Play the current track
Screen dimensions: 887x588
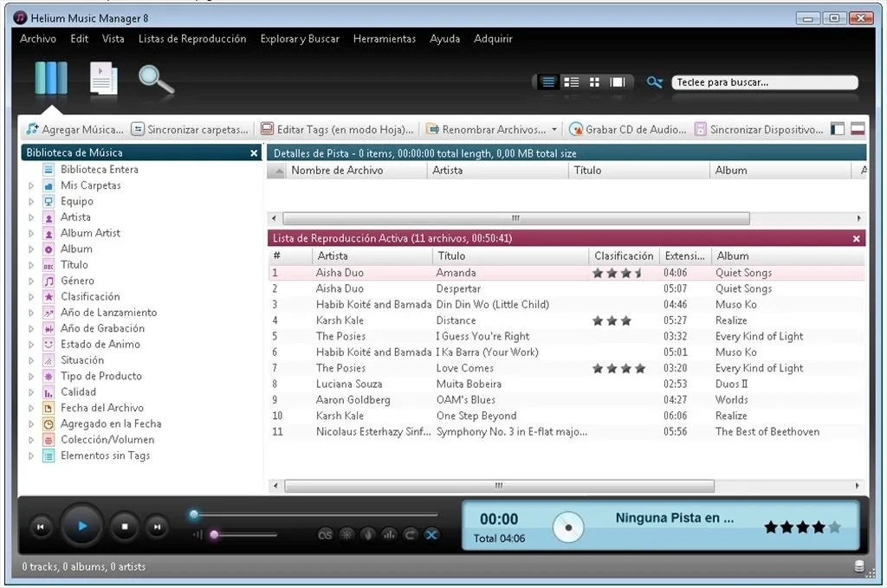[x=82, y=526]
